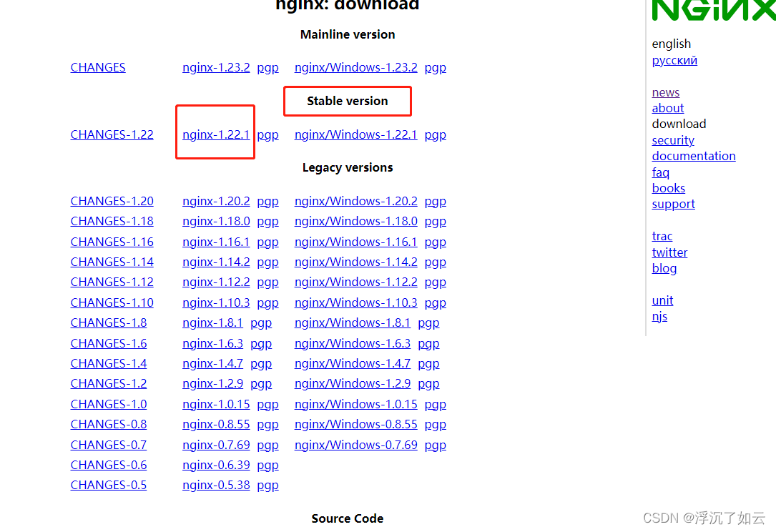Screen dimensions: 776x532
Task: Open CHANGES-1.8 changelog
Action: (x=109, y=322)
